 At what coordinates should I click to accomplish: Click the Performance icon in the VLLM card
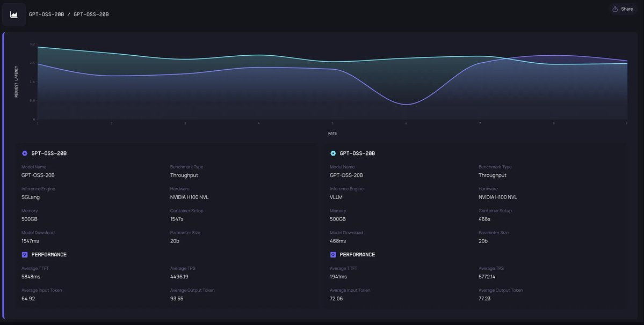[x=333, y=255]
